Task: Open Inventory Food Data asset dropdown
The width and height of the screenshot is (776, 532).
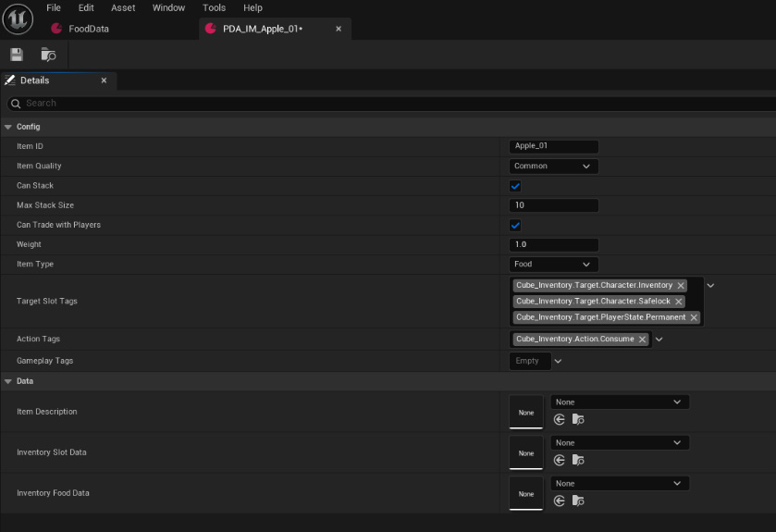Action: tap(620, 484)
